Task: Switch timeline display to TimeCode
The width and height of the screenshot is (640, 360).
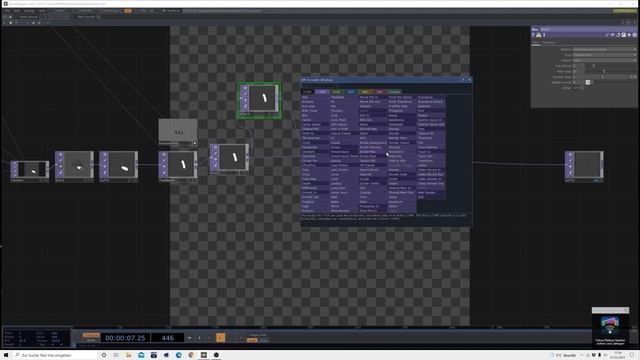Action: [91, 335]
